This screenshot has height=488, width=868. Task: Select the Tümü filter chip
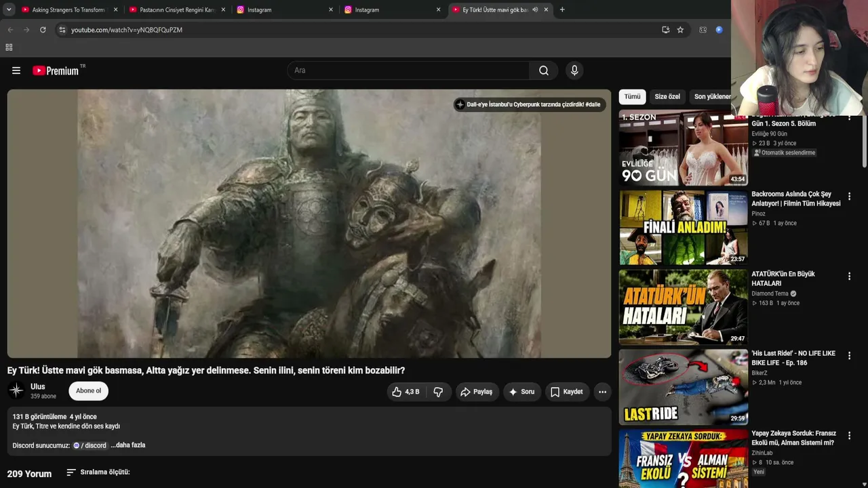[x=632, y=96]
